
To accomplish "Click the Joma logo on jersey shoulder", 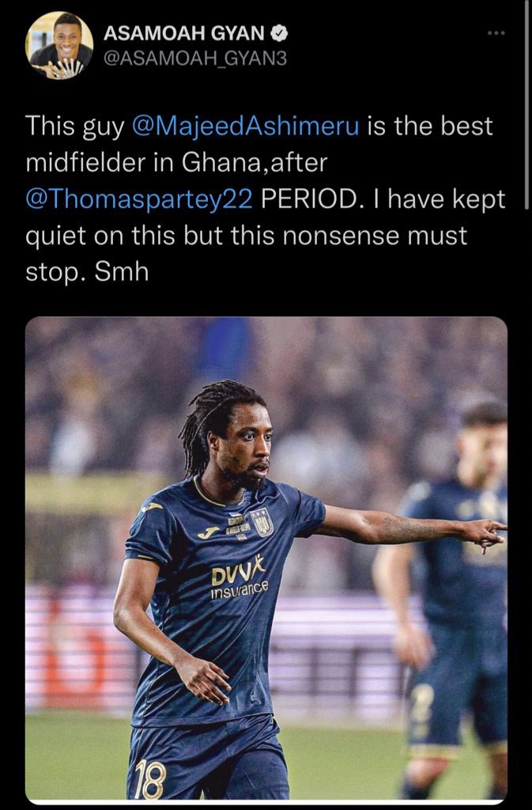I will pyautogui.click(x=151, y=508).
